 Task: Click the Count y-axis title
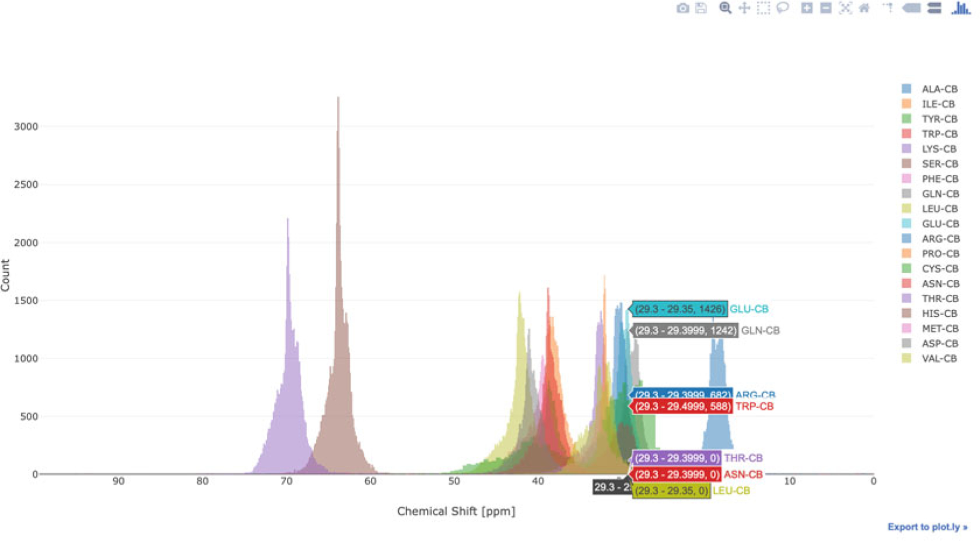tap(5, 275)
